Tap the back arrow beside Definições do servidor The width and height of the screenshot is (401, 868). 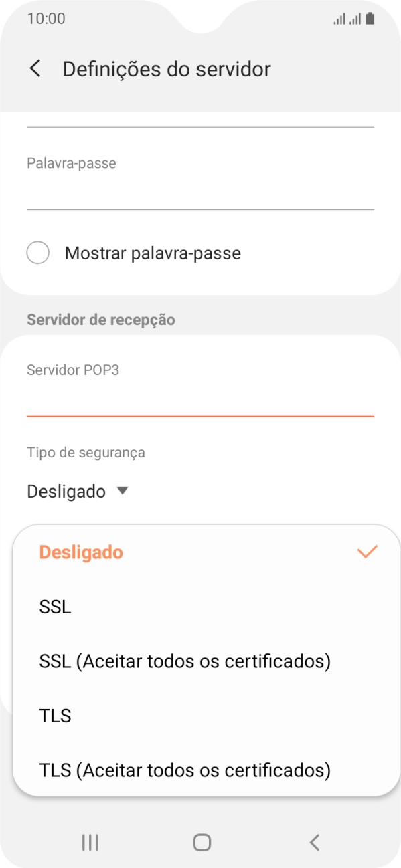pyautogui.click(x=34, y=68)
